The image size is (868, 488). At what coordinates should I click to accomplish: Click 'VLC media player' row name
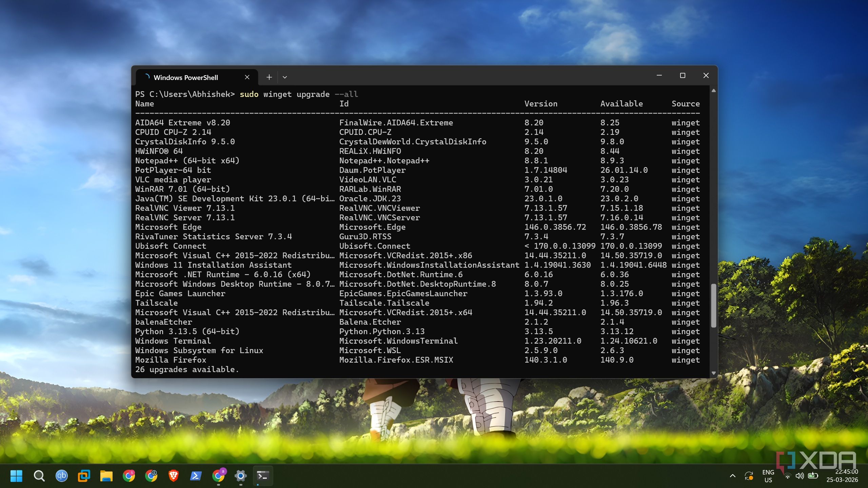[173, 180]
